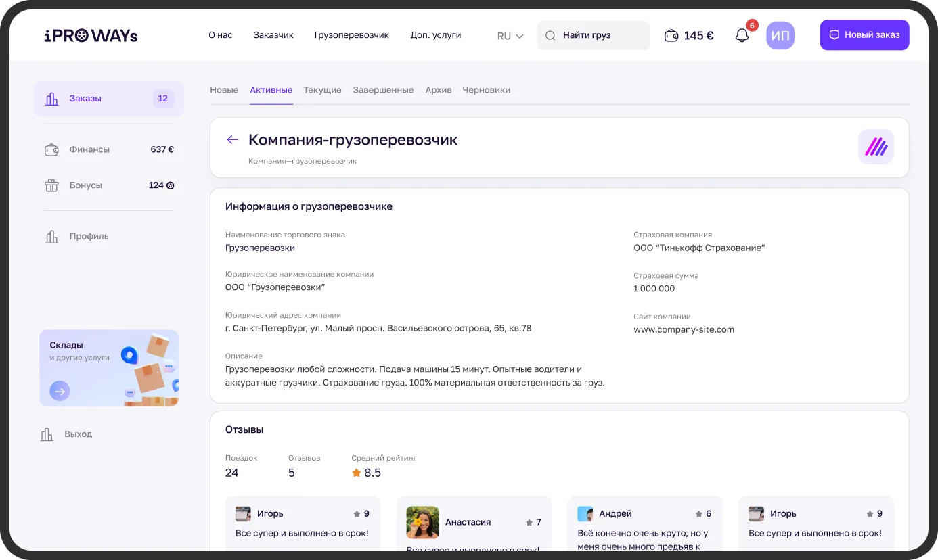Expand the RU language dropdown

coord(510,36)
